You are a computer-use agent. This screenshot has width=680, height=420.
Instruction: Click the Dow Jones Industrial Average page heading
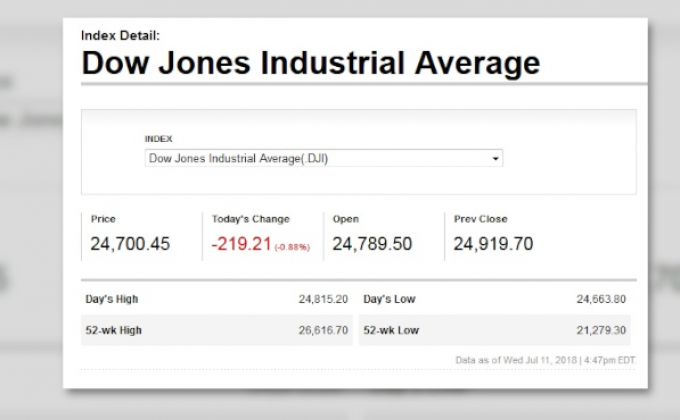point(310,64)
